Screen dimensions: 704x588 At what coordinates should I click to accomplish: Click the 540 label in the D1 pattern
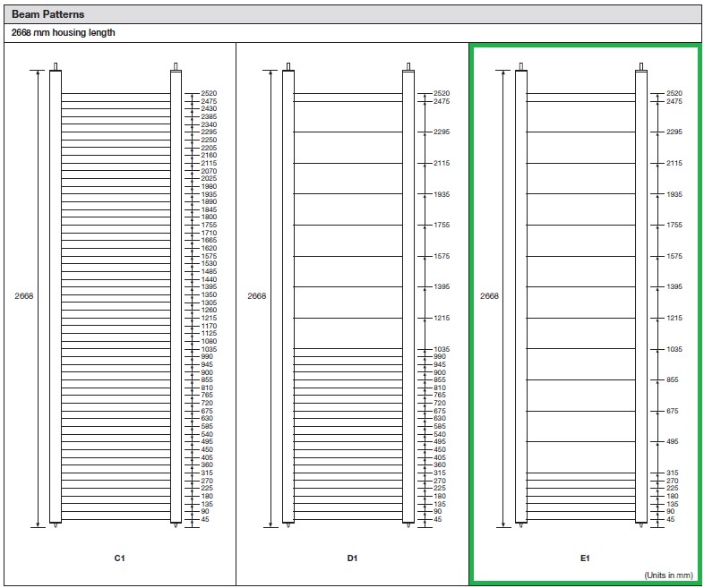coord(440,435)
